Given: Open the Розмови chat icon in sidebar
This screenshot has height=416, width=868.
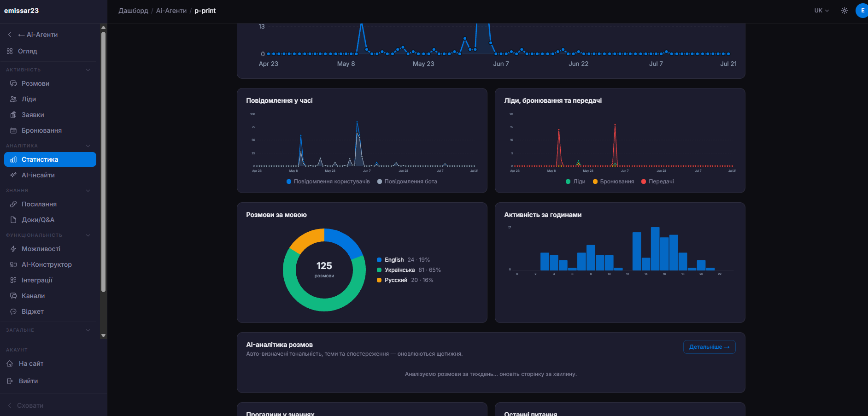Looking at the screenshot, I should [x=13, y=83].
